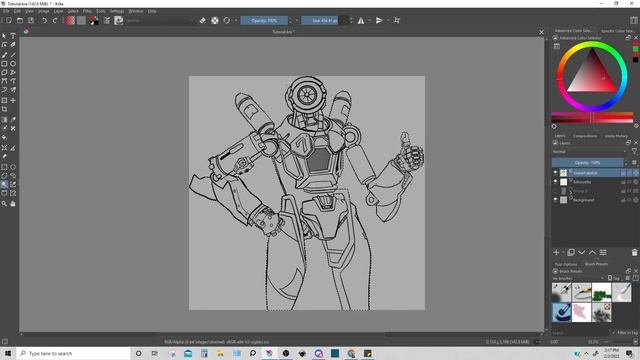Select the Text tool in toolbox

click(13, 36)
